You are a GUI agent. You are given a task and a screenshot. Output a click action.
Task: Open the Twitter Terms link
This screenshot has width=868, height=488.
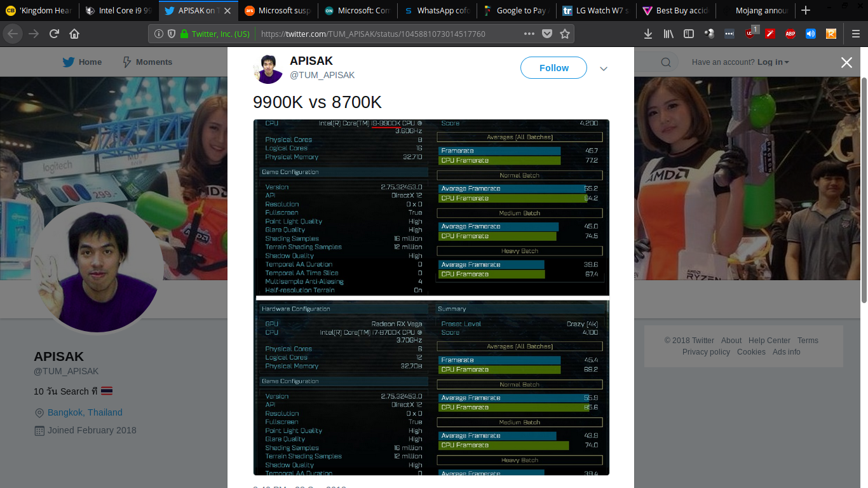click(x=808, y=341)
